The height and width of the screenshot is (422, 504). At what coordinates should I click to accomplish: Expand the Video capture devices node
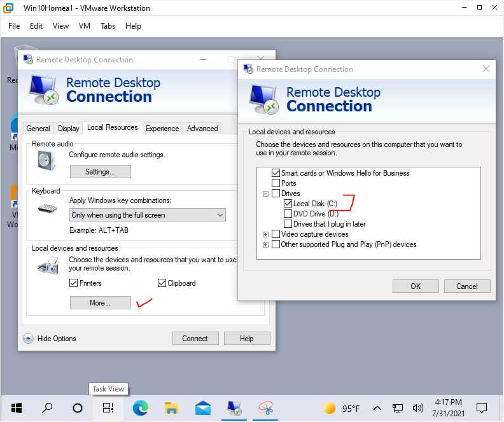265,235
